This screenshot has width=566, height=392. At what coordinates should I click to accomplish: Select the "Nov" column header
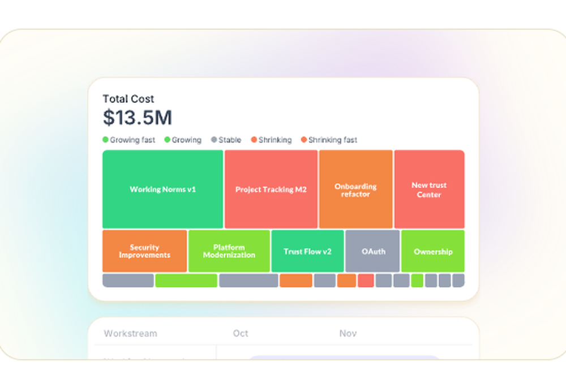pos(347,333)
